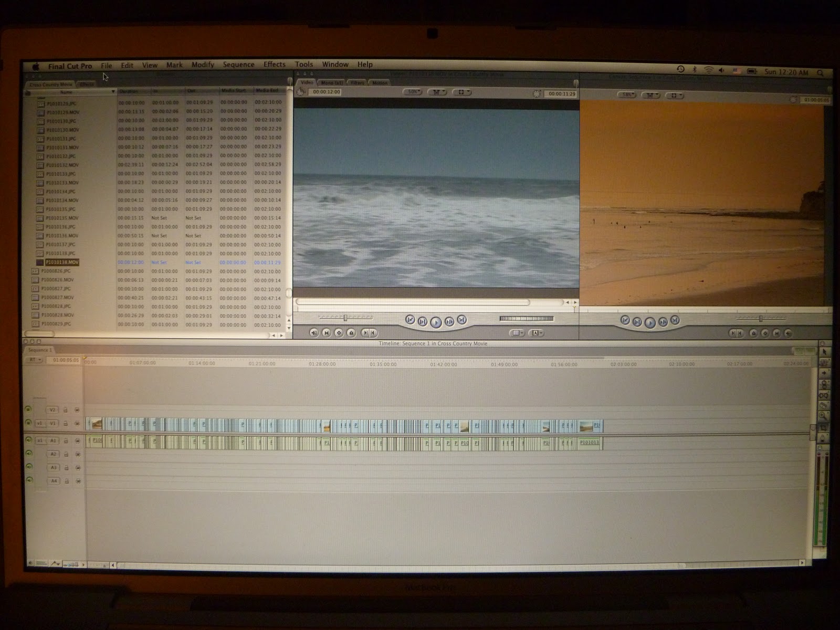Viewport: 840px width, 630px height.
Task: Lock the V1 video track
Action: pyautogui.click(x=66, y=423)
